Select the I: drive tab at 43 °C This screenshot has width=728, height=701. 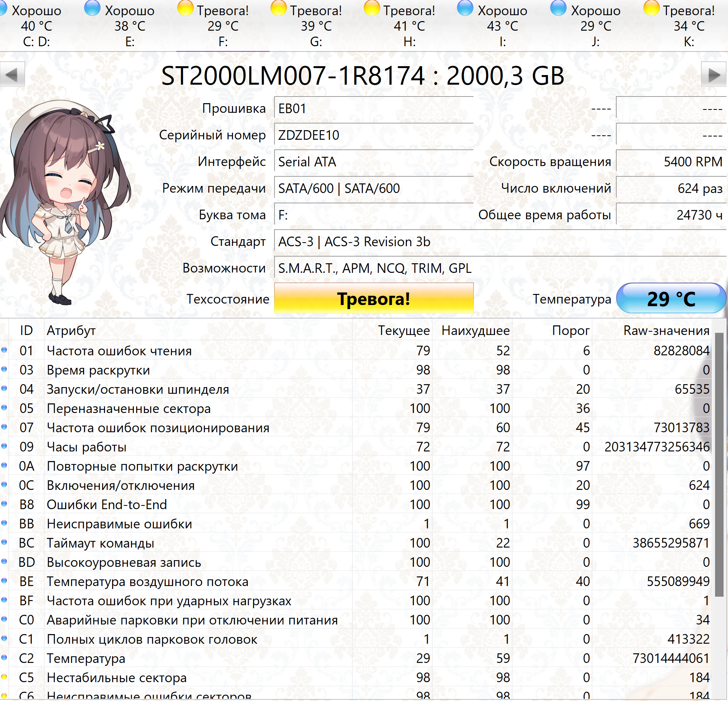(x=503, y=25)
